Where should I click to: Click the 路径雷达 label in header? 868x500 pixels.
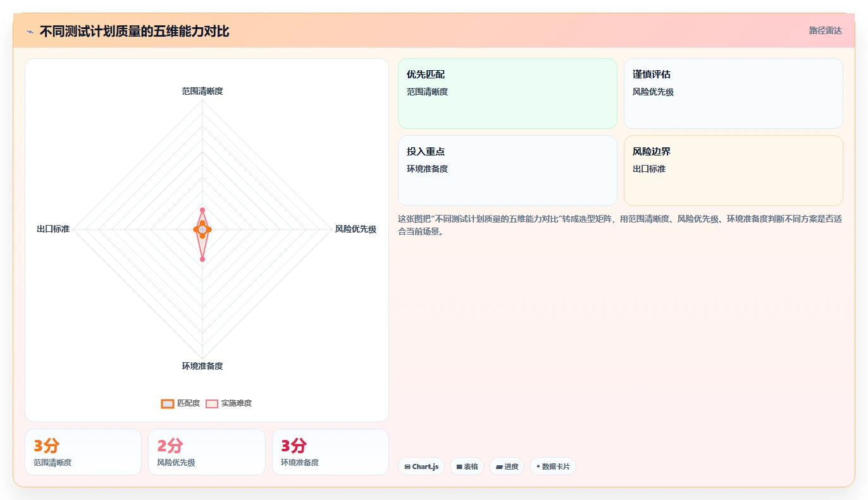click(826, 30)
